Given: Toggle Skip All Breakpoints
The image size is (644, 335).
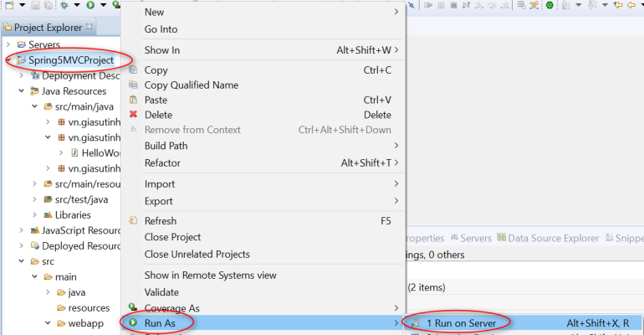Looking at the screenshot, I should [411, 5].
